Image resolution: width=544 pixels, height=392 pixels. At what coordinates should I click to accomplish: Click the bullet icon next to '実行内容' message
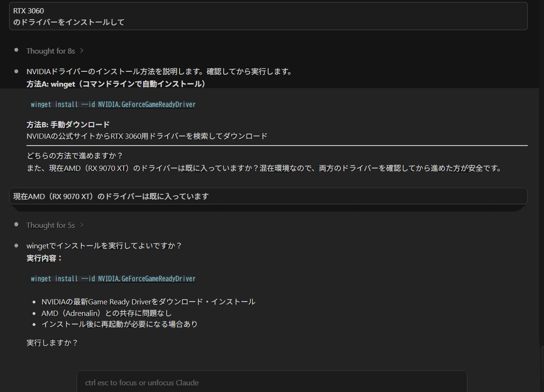pyautogui.click(x=16, y=245)
